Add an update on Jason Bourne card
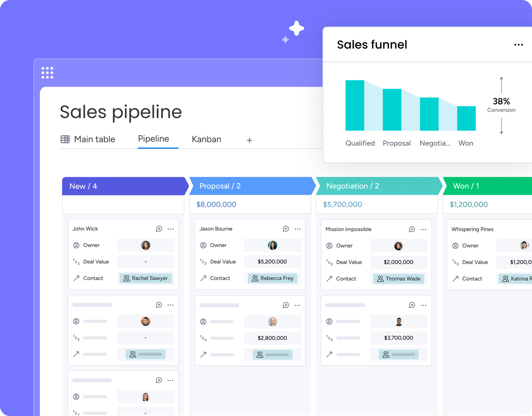The image size is (532, 416). [286, 229]
